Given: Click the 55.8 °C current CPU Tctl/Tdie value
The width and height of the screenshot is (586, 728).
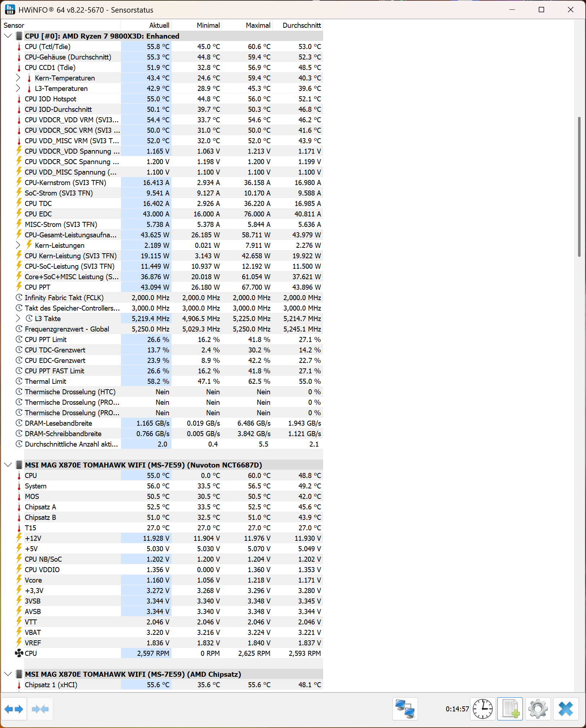Looking at the screenshot, I should coord(158,47).
